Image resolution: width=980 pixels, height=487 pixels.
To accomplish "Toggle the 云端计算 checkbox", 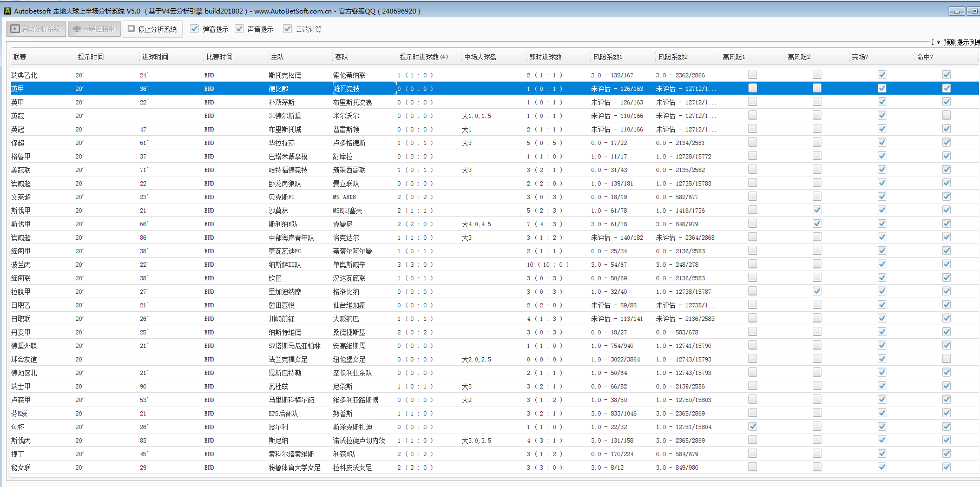I will click(x=287, y=29).
